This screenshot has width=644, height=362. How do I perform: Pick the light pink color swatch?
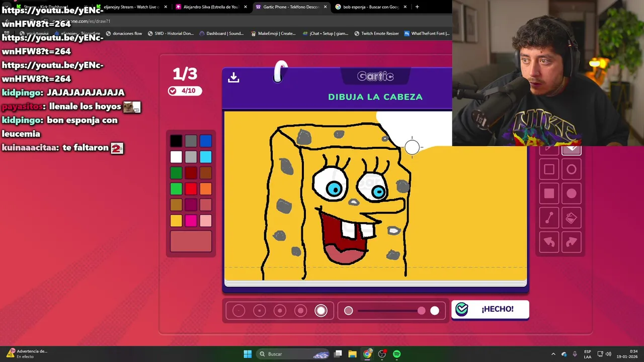pos(206,221)
